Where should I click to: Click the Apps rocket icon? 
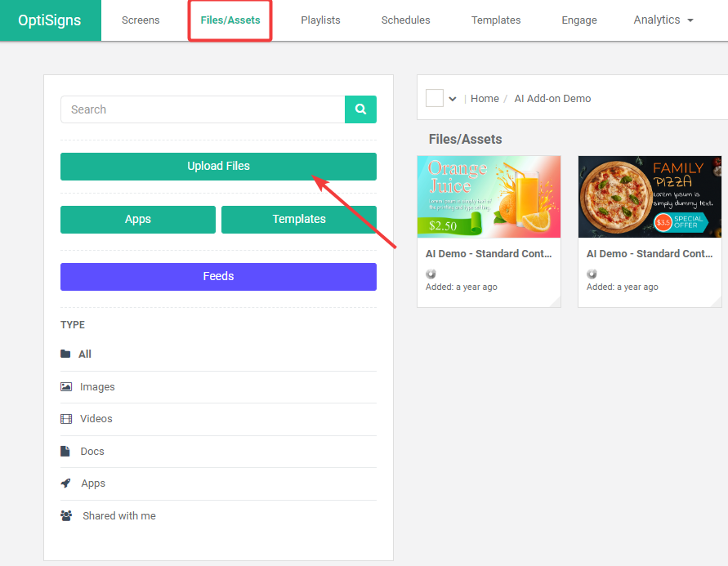click(66, 484)
